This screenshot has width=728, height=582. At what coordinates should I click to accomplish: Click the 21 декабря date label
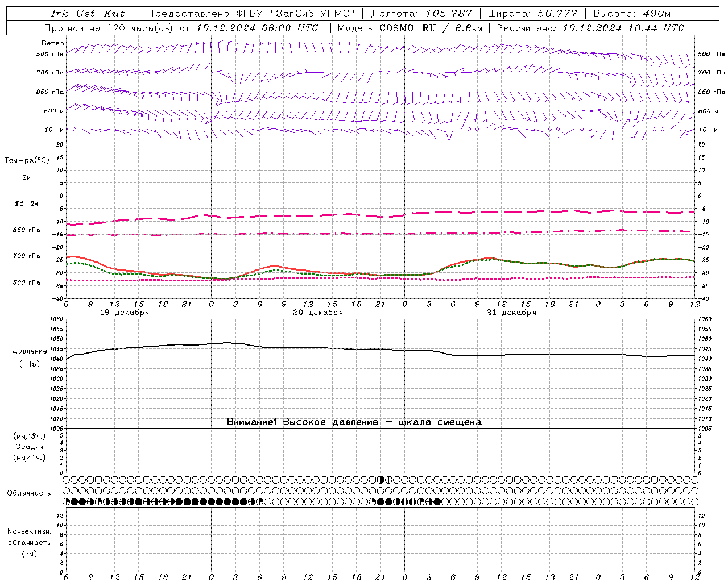(511, 312)
